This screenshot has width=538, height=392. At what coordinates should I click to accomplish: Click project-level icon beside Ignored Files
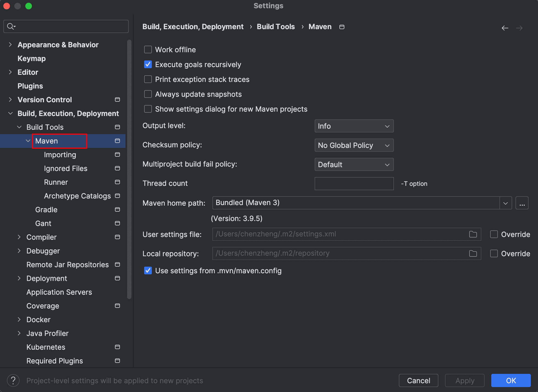[117, 168]
